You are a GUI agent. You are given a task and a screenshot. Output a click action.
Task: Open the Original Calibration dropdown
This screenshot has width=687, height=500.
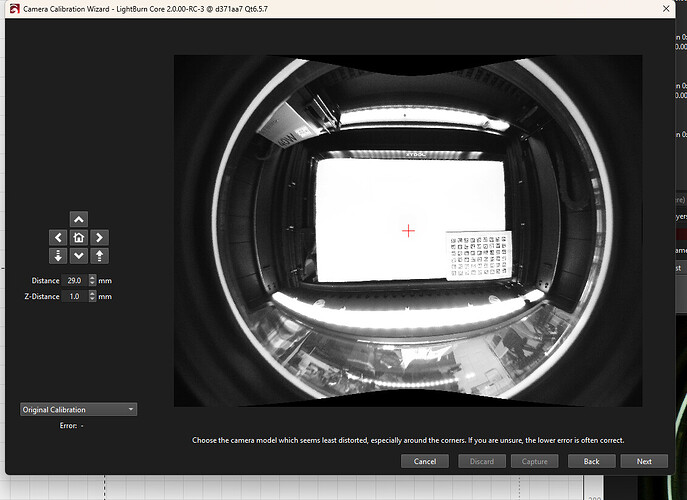pyautogui.click(x=79, y=409)
